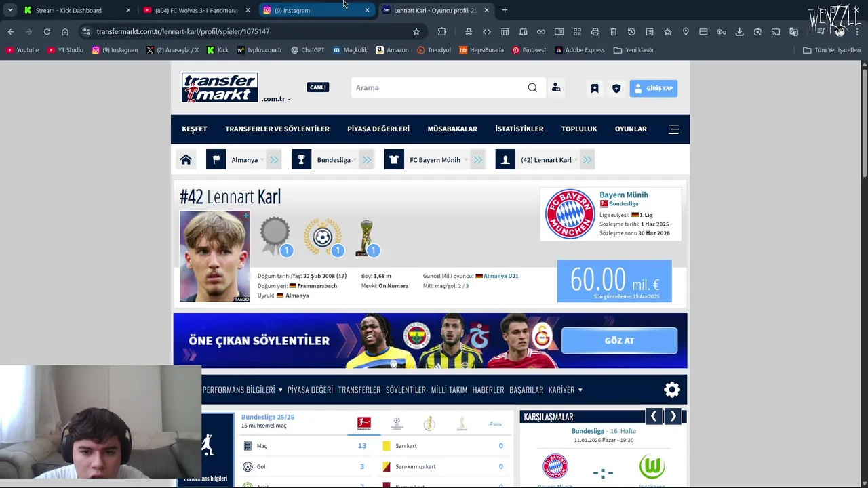Expand the Tüm Yer İşaretleri folder
Screen dimensions: 868x488
click(831, 49)
